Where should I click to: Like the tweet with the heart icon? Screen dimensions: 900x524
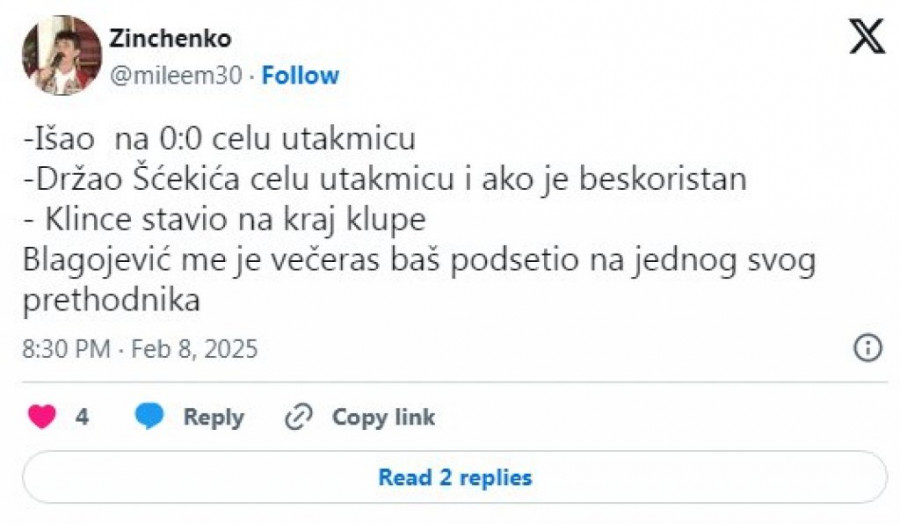41,417
